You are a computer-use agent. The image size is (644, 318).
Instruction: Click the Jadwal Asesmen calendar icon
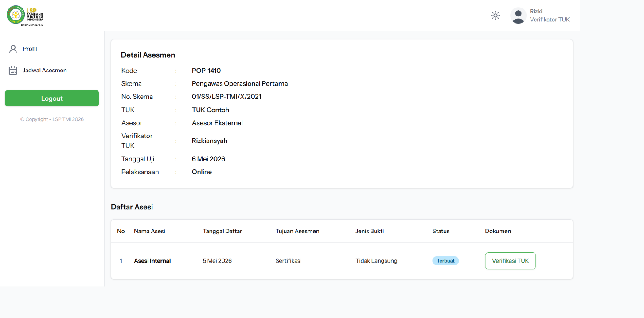click(13, 70)
